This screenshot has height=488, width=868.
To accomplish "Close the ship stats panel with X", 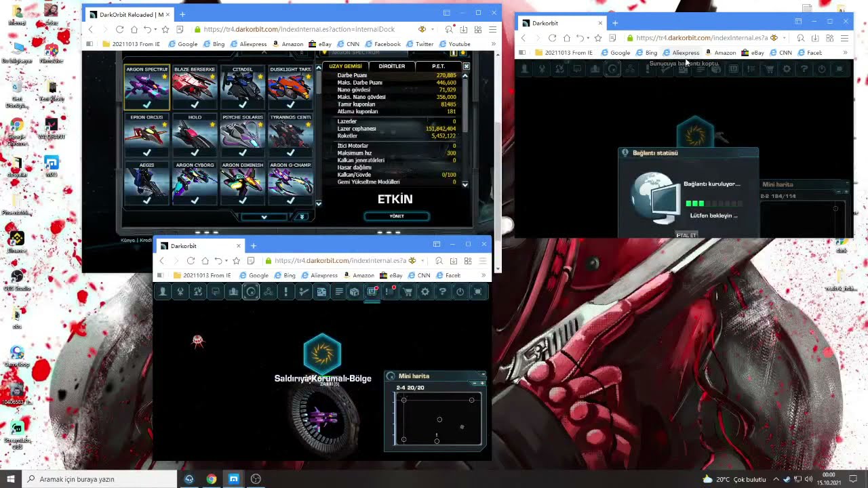I will [467, 66].
